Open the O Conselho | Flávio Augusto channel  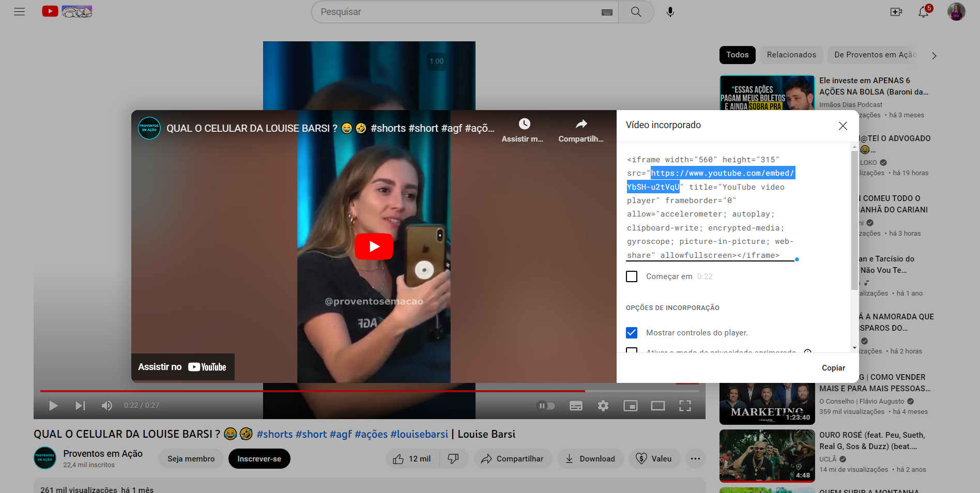point(862,402)
